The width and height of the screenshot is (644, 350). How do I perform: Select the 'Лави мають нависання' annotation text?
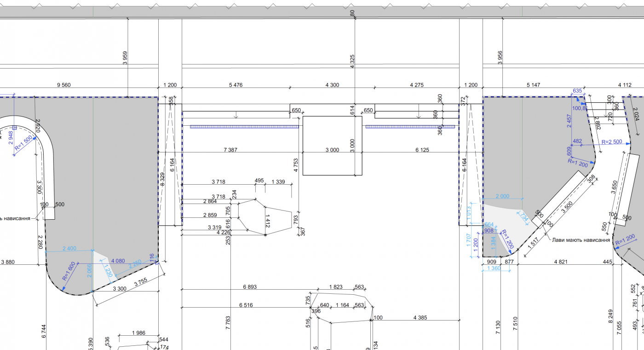point(581,240)
